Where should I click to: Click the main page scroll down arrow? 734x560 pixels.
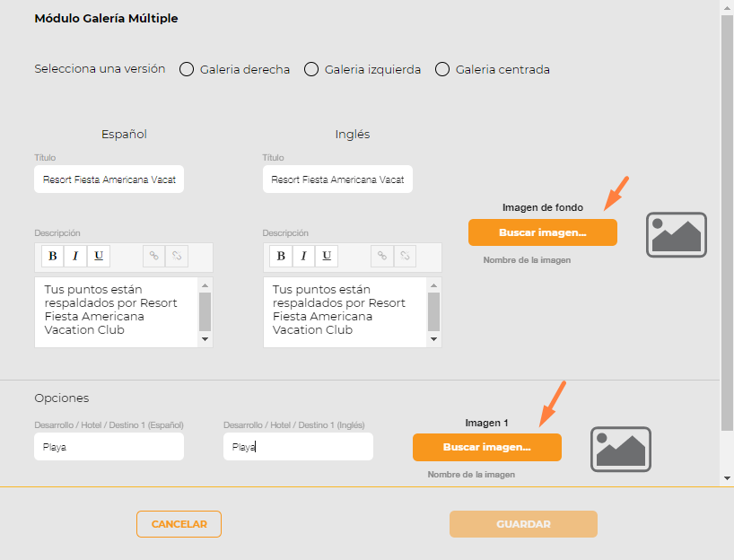[x=727, y=478]
